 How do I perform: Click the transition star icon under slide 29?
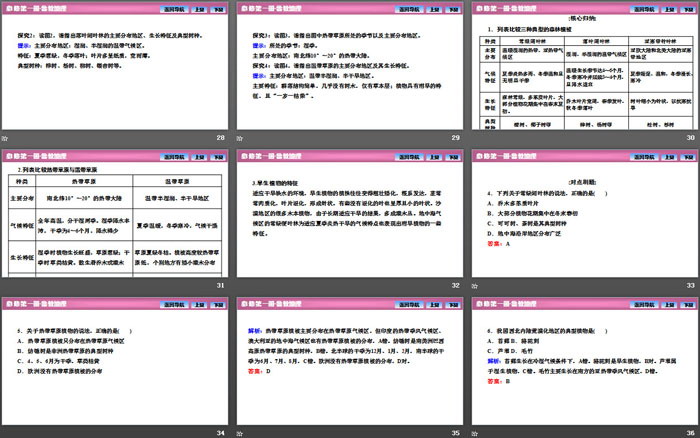click(239, 136)
